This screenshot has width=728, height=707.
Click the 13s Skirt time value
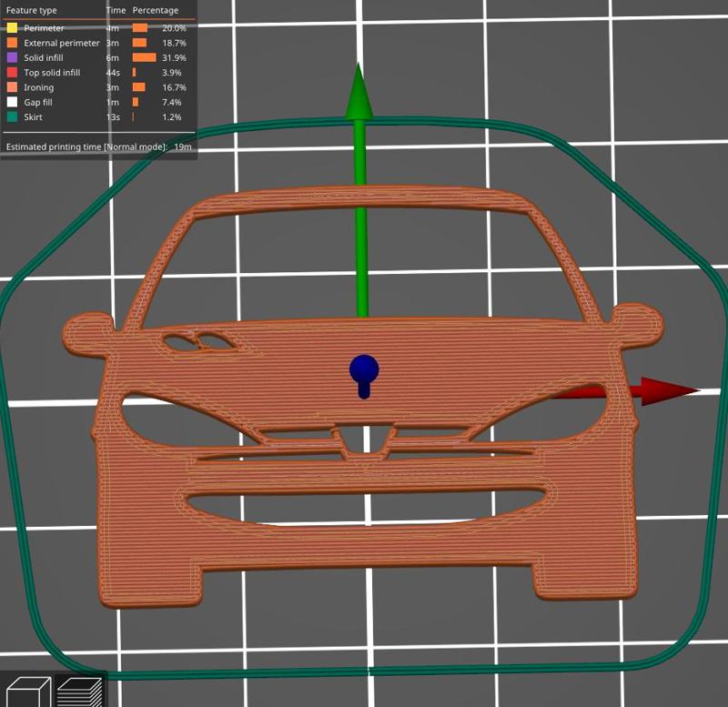[x=113, y=117]
